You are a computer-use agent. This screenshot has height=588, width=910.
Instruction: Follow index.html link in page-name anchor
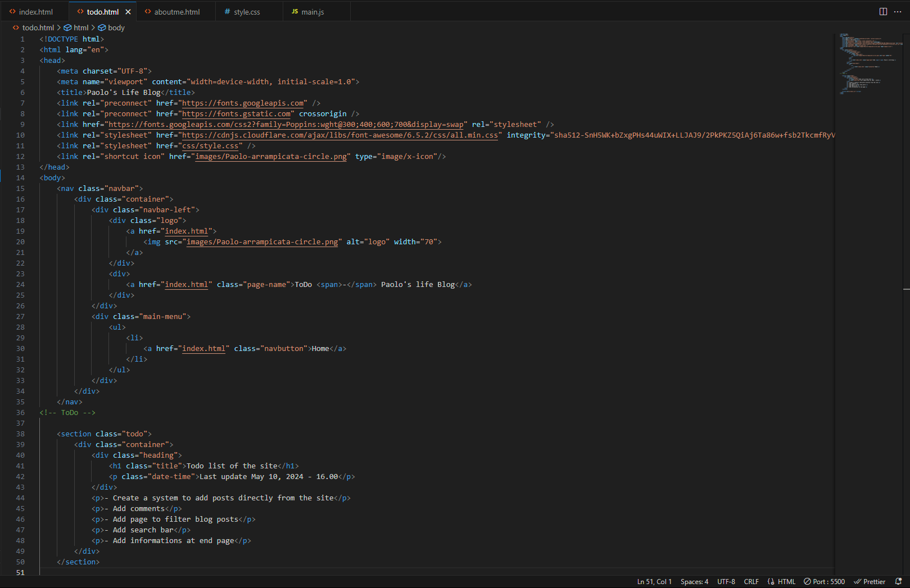pos(187,285)
